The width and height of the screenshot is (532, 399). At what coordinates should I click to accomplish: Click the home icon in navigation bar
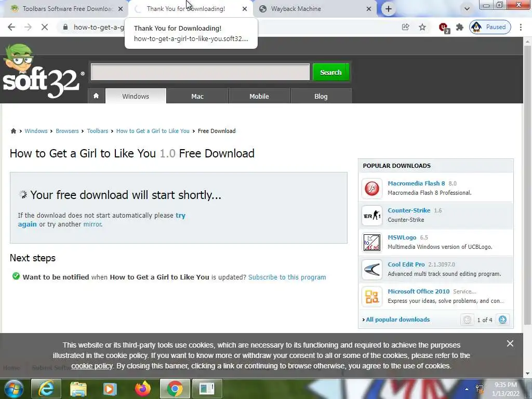click(x=96, y=96)
